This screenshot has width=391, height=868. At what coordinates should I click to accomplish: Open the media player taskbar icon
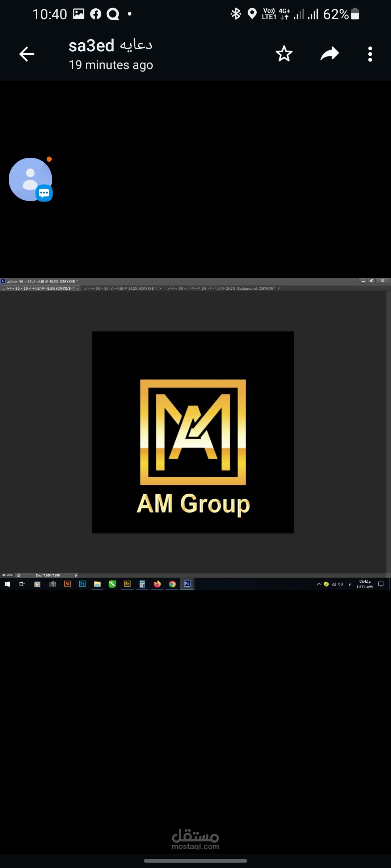tap(37, 584)
